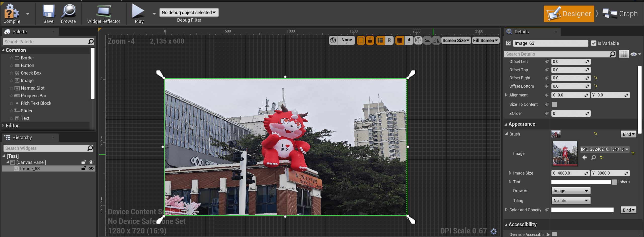Select Canvas Panel in Hierarchy
Image resolution: width=644 pixels, height=237 pixels.
[31, 162]
